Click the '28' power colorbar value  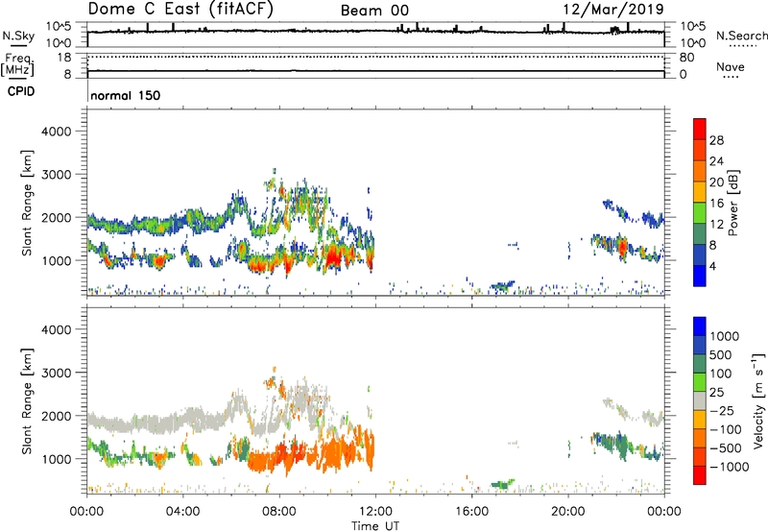tap(716, 140)
